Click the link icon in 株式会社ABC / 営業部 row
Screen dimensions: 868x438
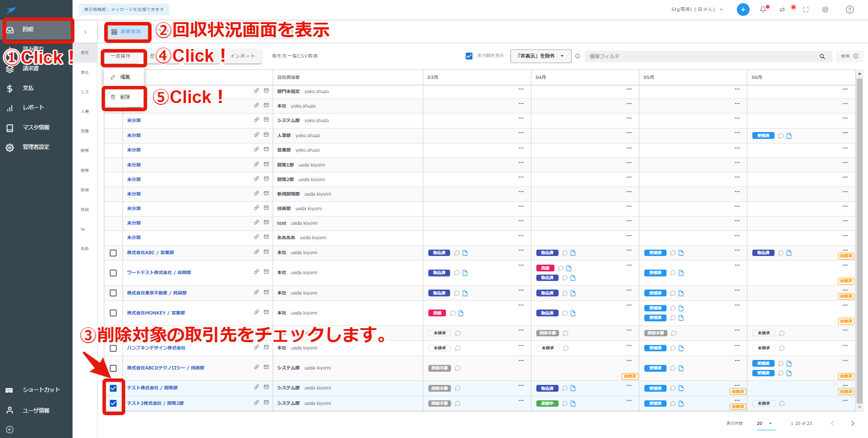click(256, 252)
